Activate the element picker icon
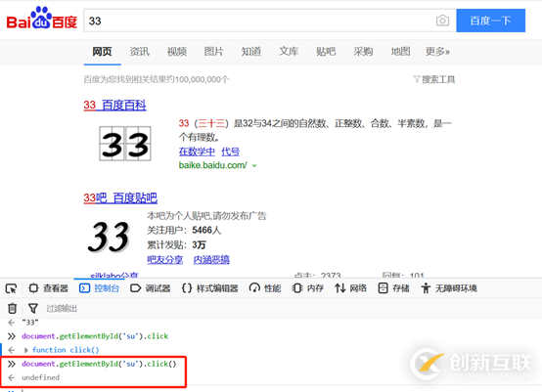This screenshot has width=542, height=392. click(x=11, y=288)
